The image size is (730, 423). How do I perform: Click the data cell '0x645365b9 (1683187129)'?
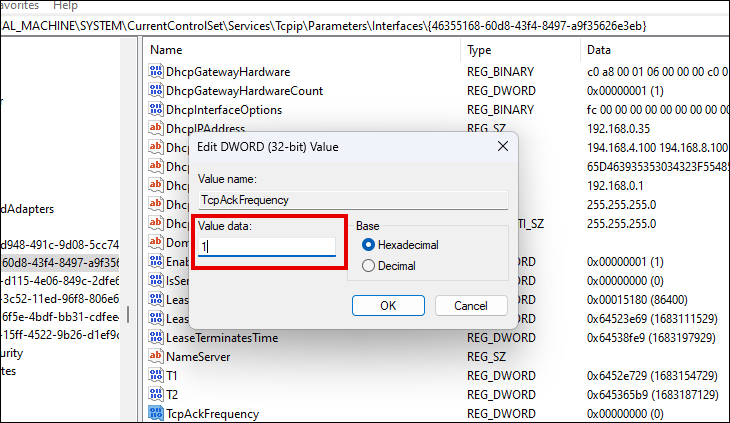pyautogui.click(x=653, y=395)
